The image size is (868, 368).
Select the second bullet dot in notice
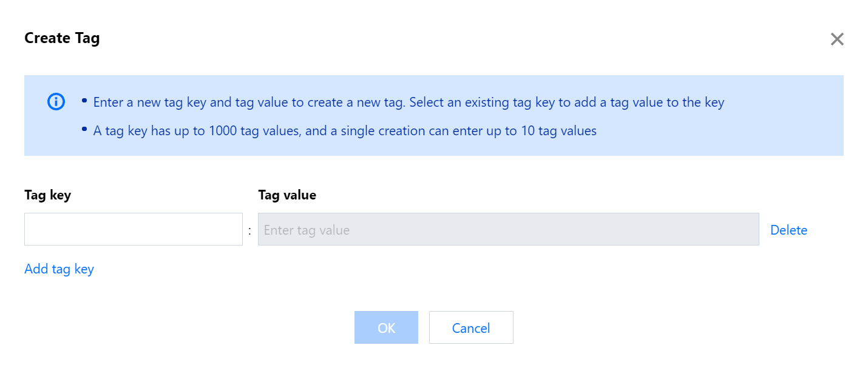(84, 129)
